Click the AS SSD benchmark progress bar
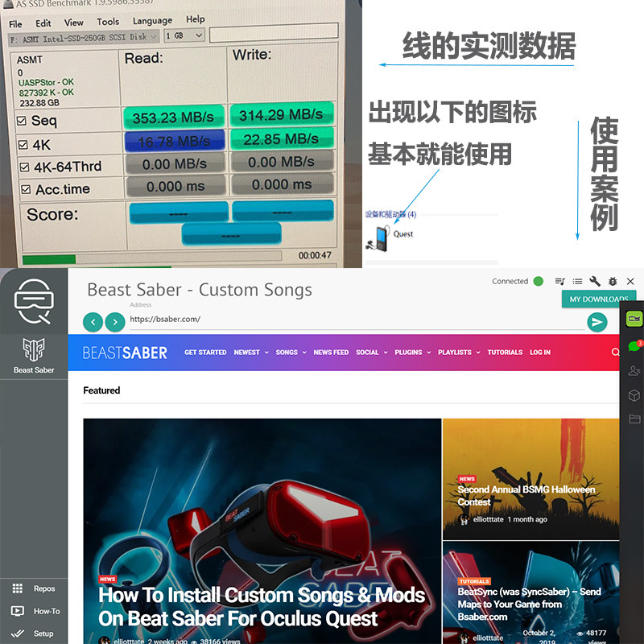 152,258
